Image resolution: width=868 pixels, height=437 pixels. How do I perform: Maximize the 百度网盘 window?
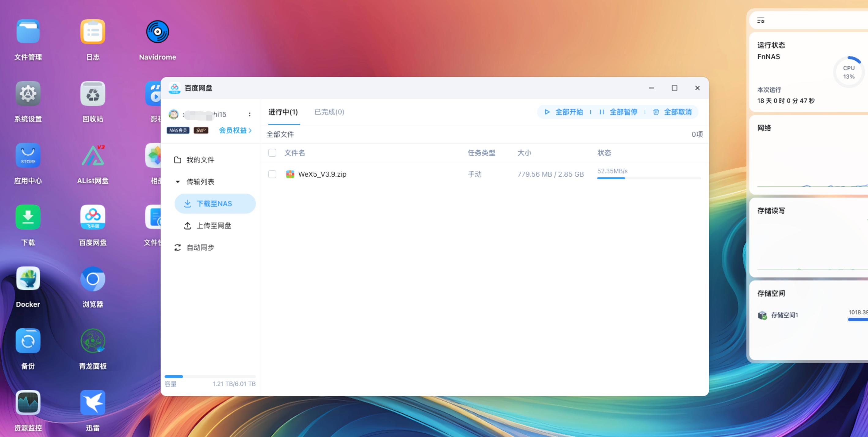pos(674,88)
